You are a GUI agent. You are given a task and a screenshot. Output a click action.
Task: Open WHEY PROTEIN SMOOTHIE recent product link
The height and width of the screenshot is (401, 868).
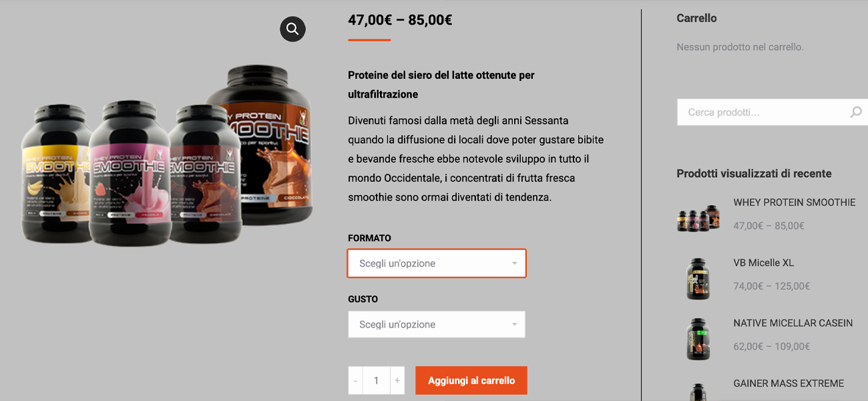tap(795, 203)
